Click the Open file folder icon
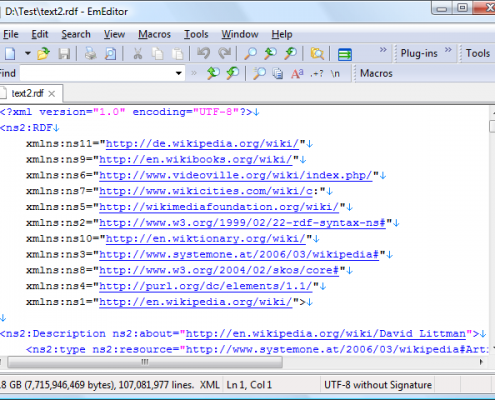This screenshot has width=495, height=400. click(43, 53)
